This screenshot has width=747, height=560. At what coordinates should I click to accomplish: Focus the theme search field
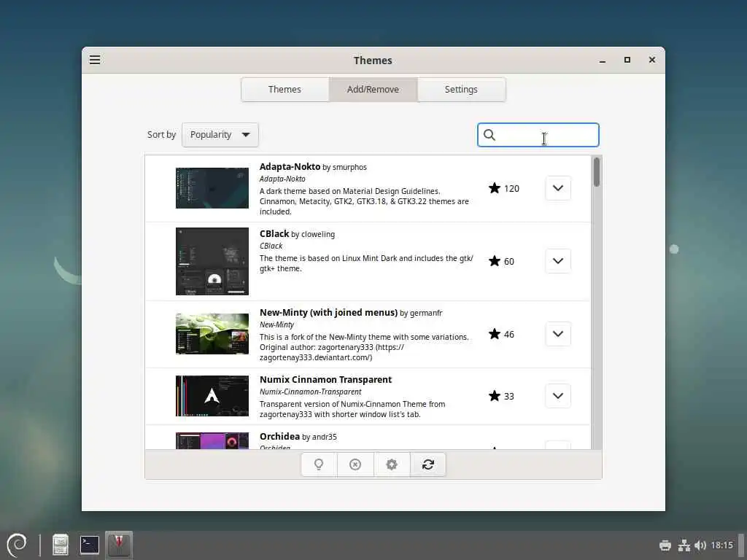pyautogui.click(x=538, y=135)
